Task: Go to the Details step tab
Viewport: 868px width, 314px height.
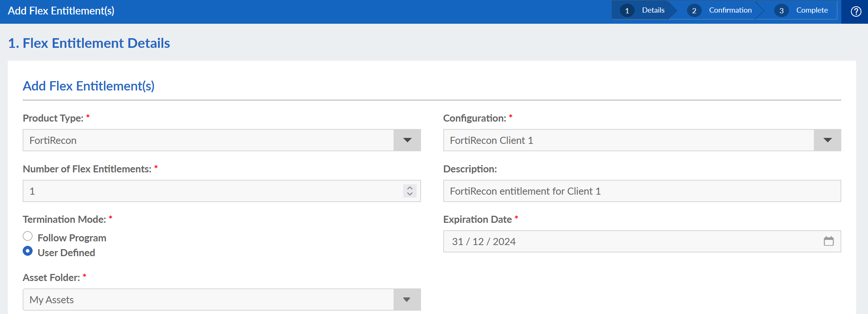Action: click(653, 10)
